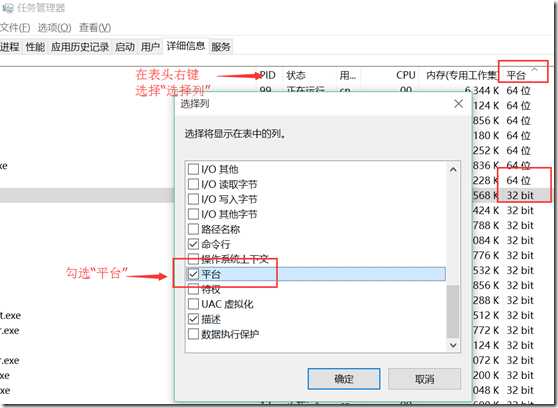Sort by the PID column header

tap(268, 75)
